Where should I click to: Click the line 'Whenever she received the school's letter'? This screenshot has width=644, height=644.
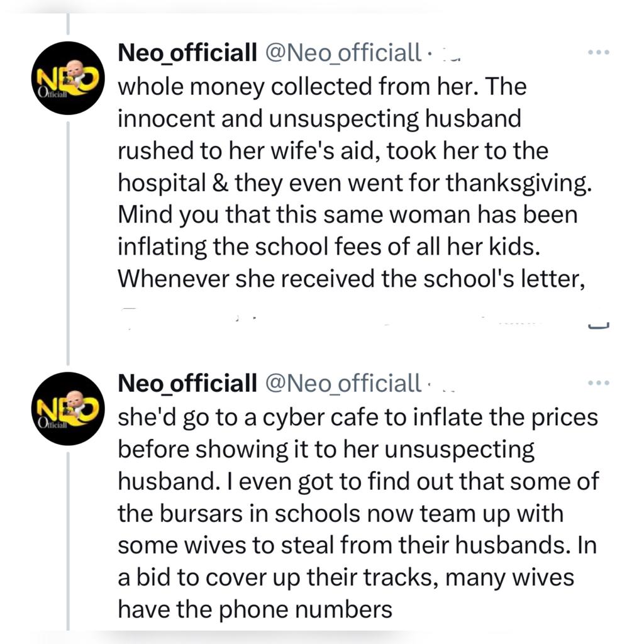coord(352,279)
